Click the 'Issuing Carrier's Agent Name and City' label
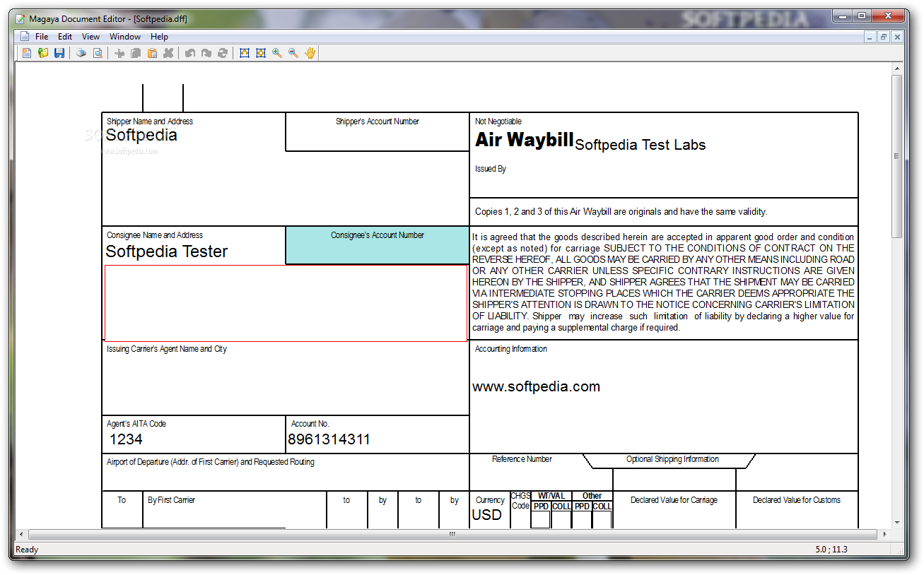The width and height of the screenshot is (924, 575). (167, 349)
